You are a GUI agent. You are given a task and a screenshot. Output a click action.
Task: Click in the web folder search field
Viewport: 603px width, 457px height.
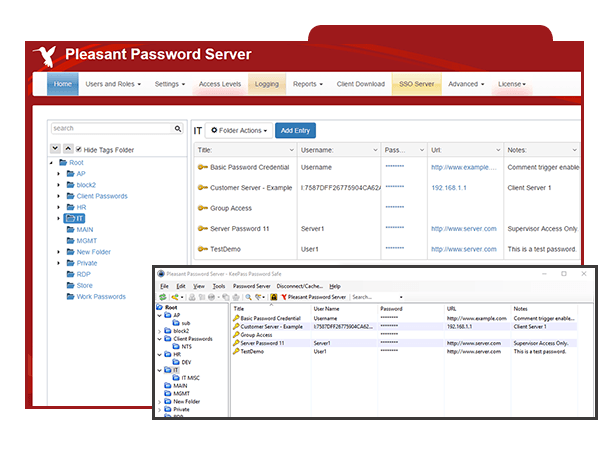(112, 128)
